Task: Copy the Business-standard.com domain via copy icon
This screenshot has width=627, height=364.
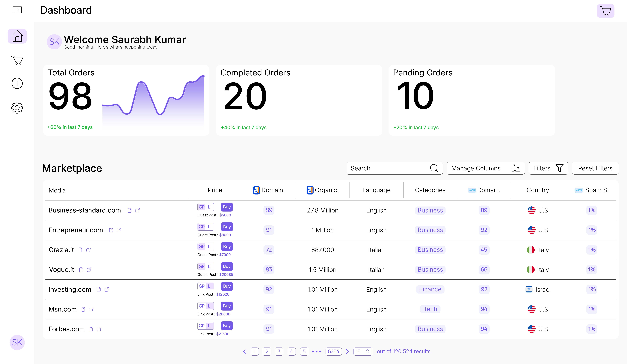Action: click(130, 210)
